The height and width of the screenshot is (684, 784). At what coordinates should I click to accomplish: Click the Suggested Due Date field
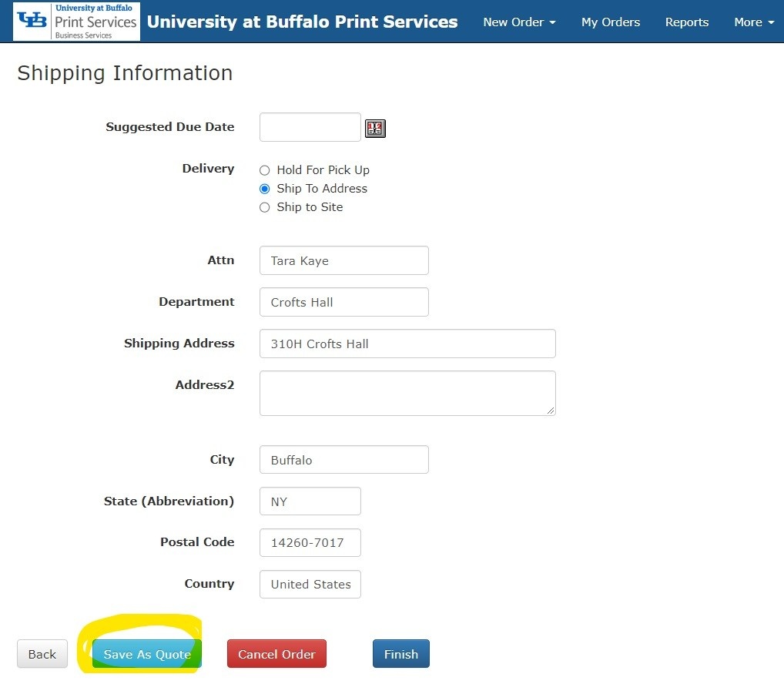310,128
